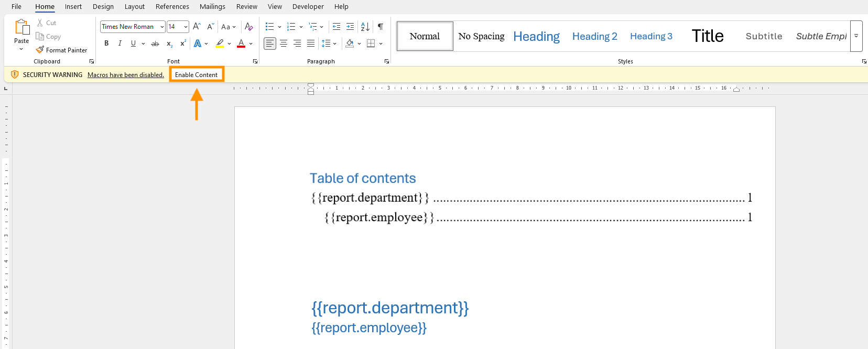868x349 pixels.
Task: Create a multilevel list
Action: coord(313,27)
